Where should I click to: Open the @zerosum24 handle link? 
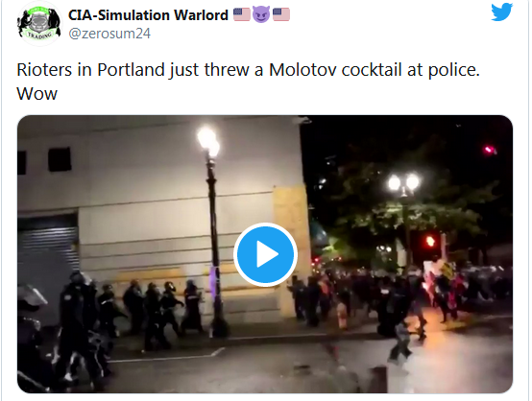(x=109, y=34)
